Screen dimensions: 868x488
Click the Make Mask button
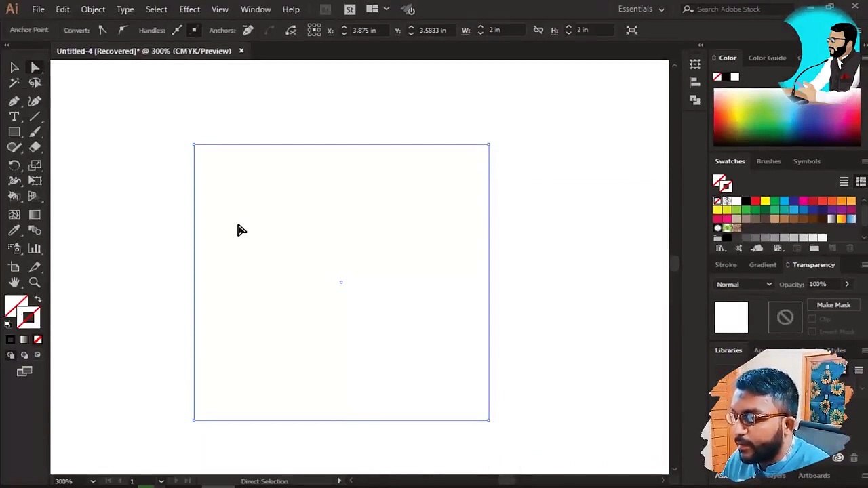[833, 305]
